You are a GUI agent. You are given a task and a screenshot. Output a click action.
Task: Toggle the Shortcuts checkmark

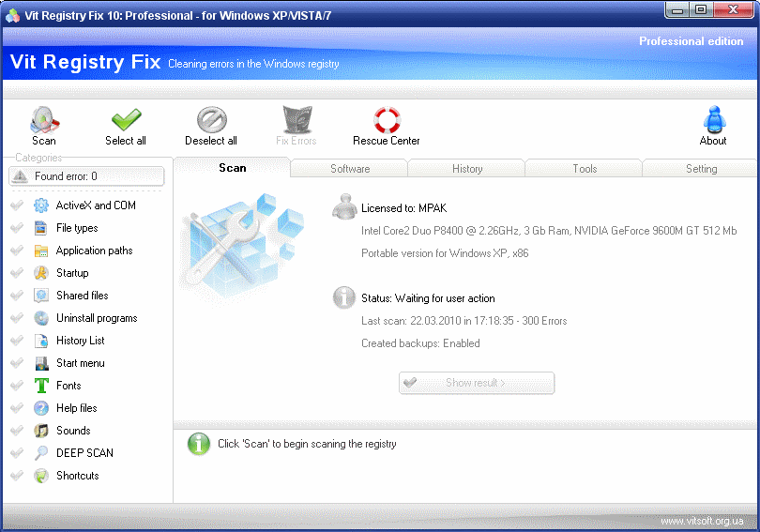tap(17, 476)
